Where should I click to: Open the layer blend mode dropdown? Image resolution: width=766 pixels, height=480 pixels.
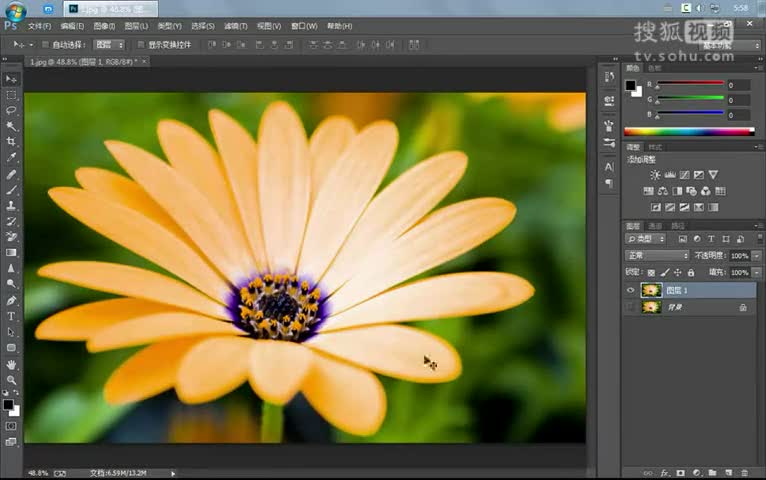tap(657, 255)
